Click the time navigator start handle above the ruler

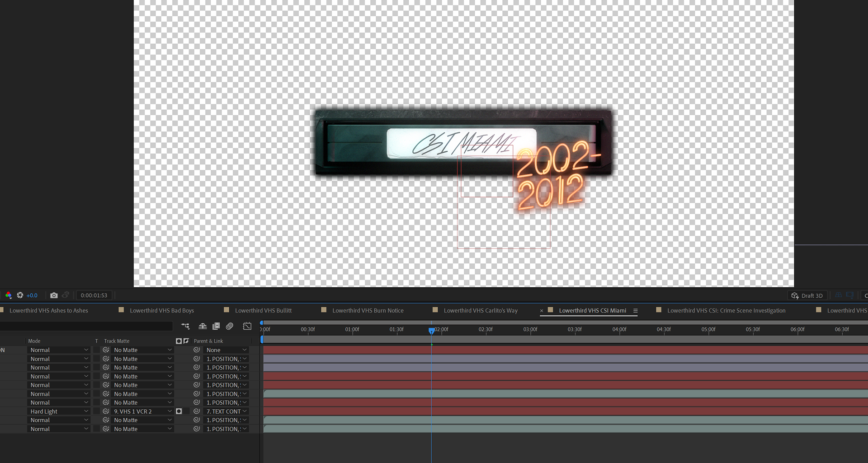pos(262,323)
